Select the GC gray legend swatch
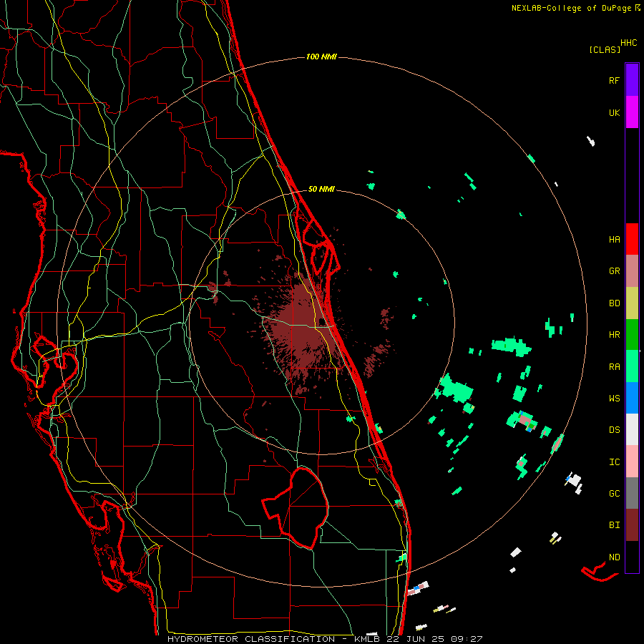This screenshot has height=644, width=644. click(632, 493)
